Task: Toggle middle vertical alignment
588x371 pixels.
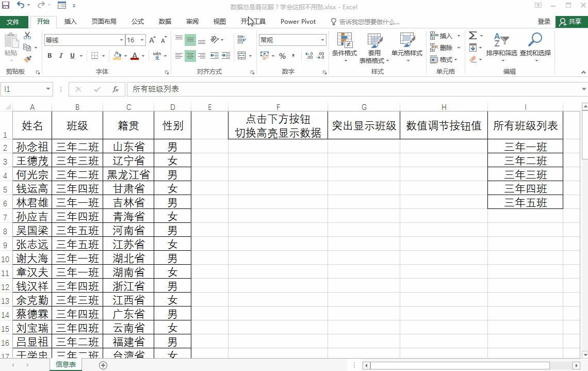Action: [190, 40]
